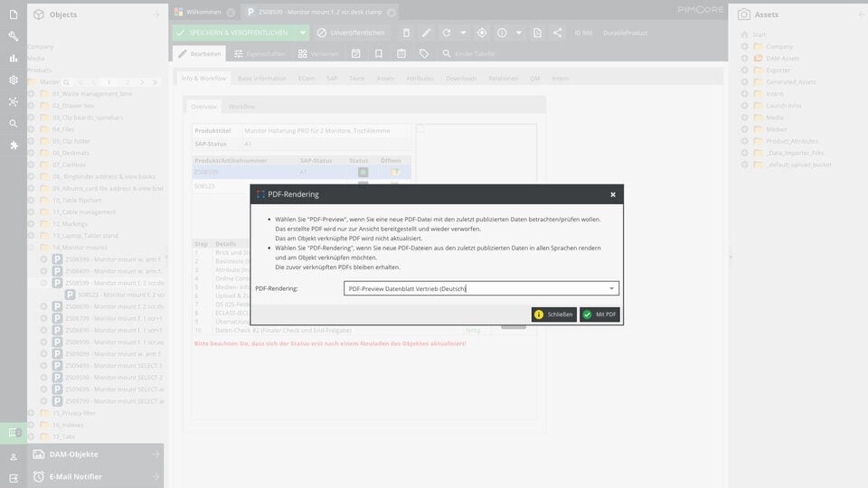868x488 pixels.
Task: Expand the DAM-Assets folder in Assets tree
Action: click(x=744, y=58)
